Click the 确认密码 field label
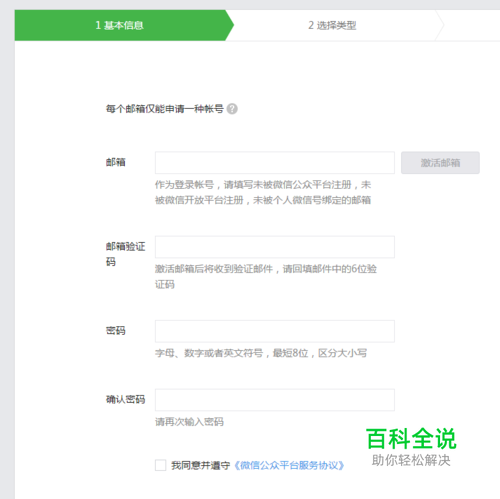 point(125,399)
